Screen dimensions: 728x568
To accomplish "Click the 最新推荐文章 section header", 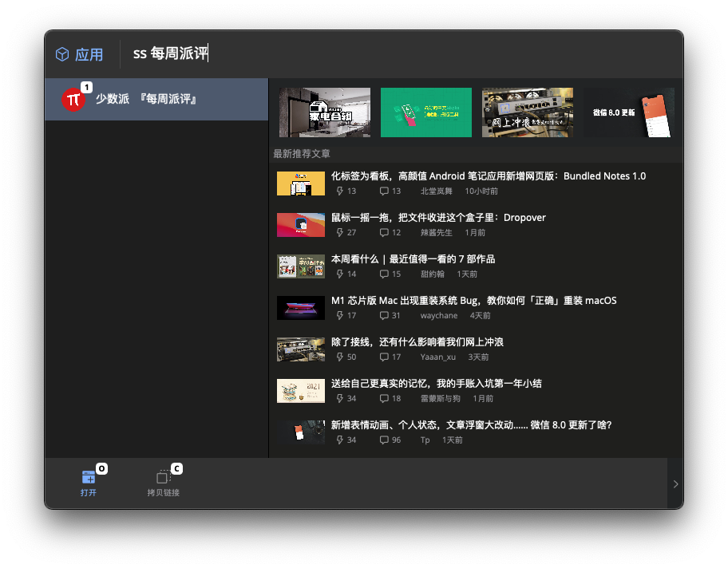I will [302, 154].
